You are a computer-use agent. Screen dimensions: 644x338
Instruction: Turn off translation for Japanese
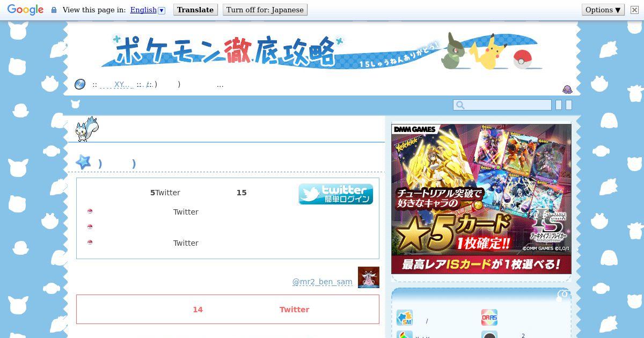coord(265,10)
